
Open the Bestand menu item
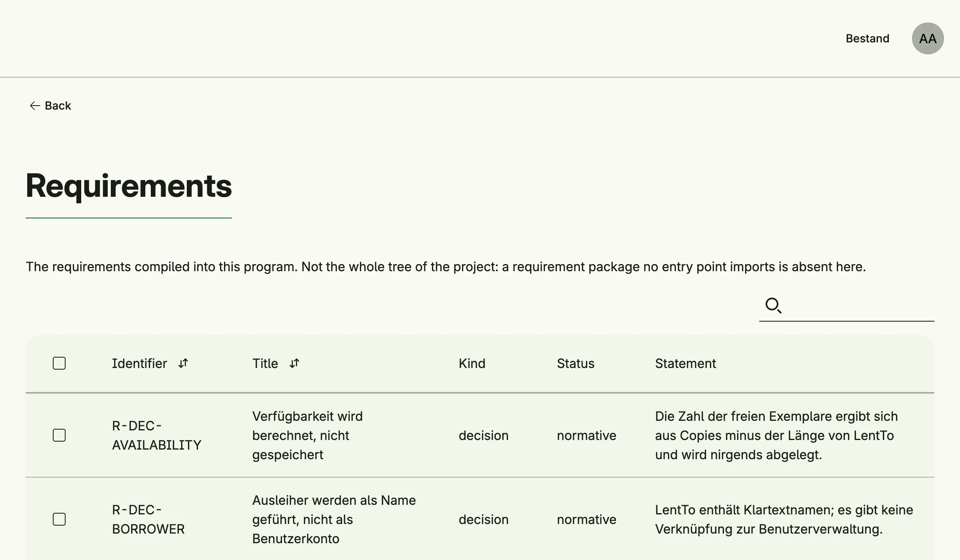click(867, 38)
